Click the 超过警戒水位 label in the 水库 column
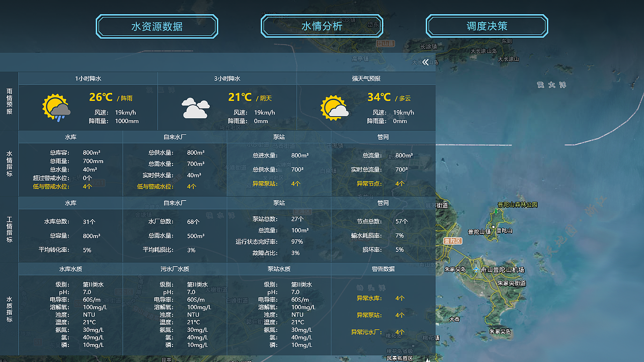 (51, 178)
